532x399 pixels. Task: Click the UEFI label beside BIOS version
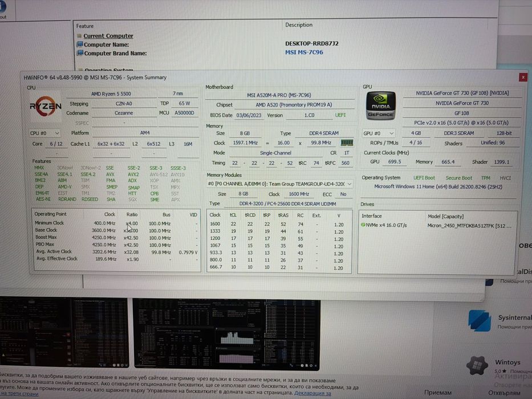[x=340, y=115]
